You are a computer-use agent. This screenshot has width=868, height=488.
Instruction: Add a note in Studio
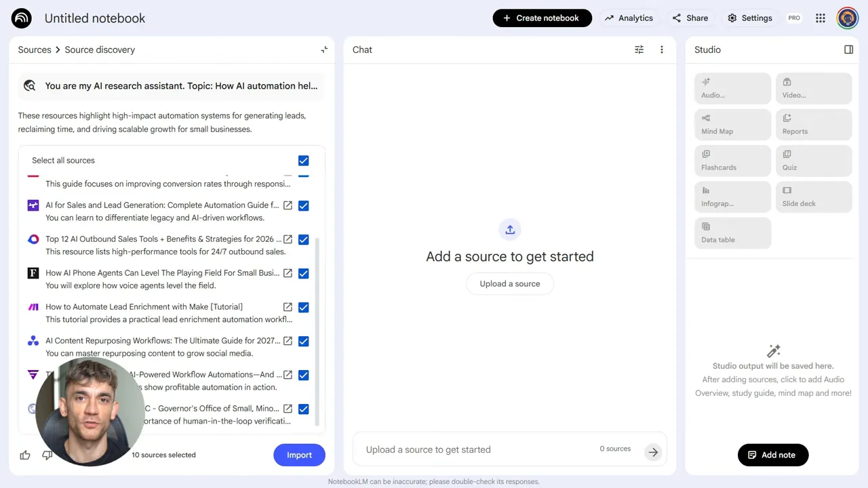[772, 455]
